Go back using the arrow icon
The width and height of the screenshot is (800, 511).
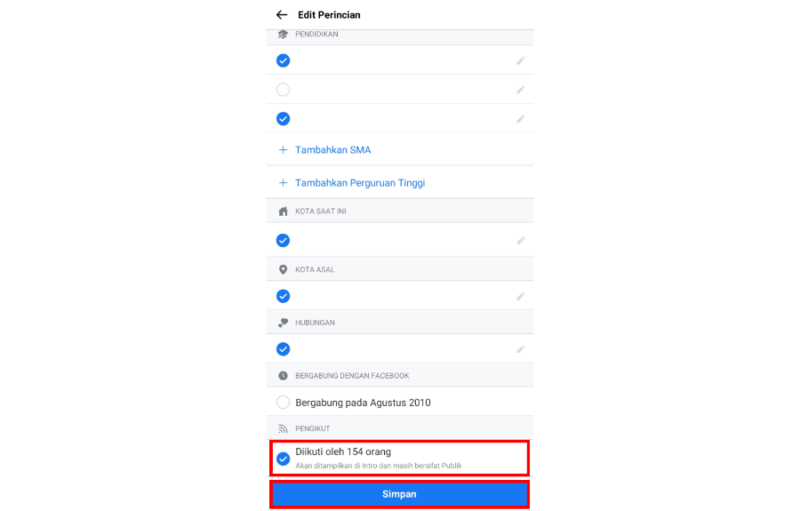pyautogui.click(x=282, y=15)
